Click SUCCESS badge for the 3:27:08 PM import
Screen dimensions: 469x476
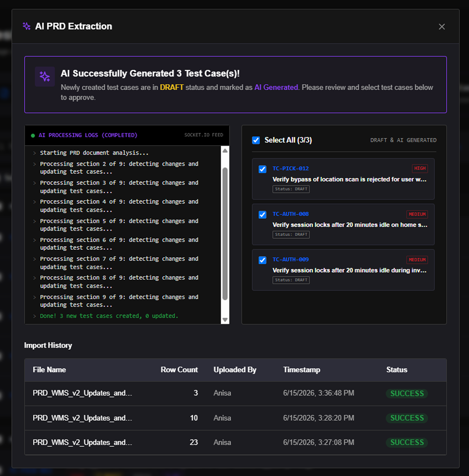pos(407,443)
